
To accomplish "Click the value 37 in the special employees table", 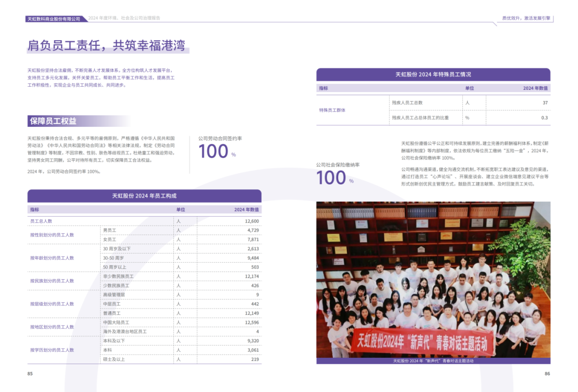I will coord(545,102).
